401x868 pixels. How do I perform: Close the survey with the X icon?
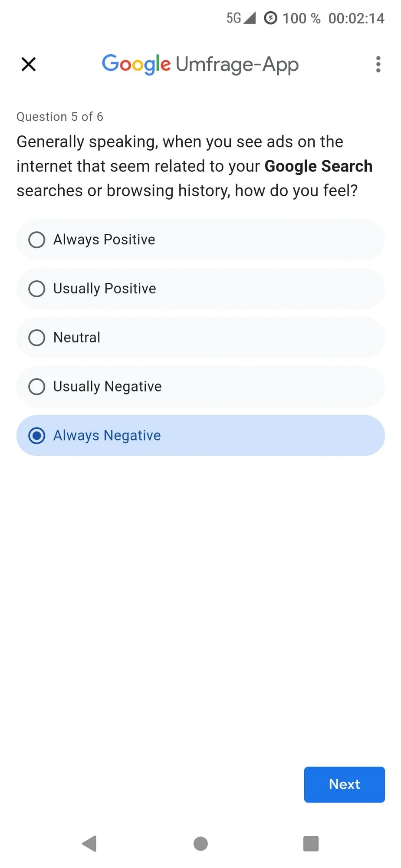29,64
